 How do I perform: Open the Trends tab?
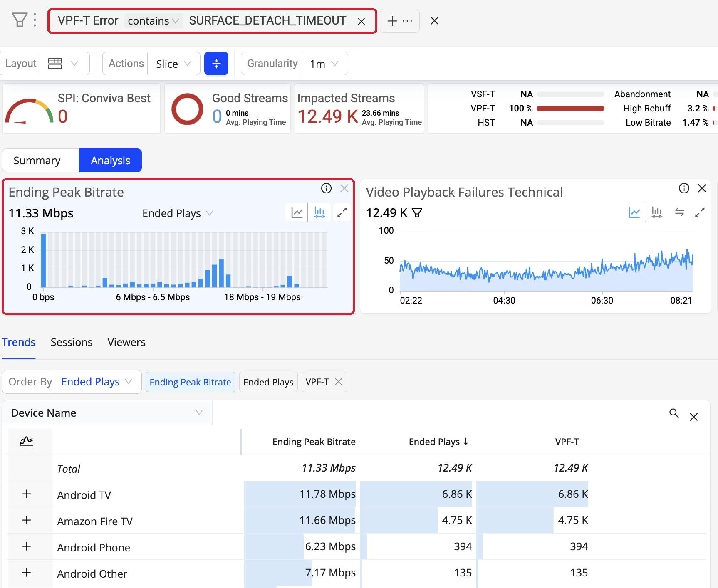coord(19,342)
